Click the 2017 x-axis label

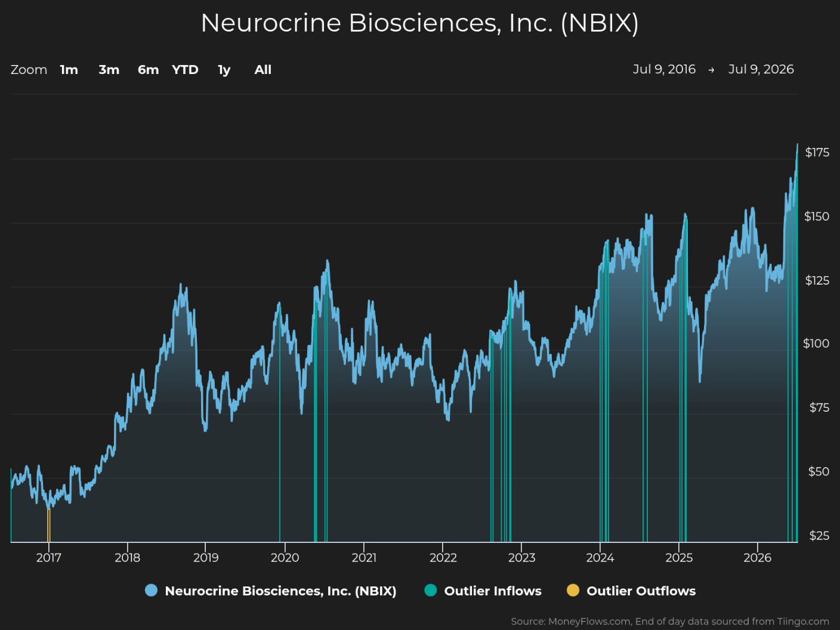click(49, 558)
